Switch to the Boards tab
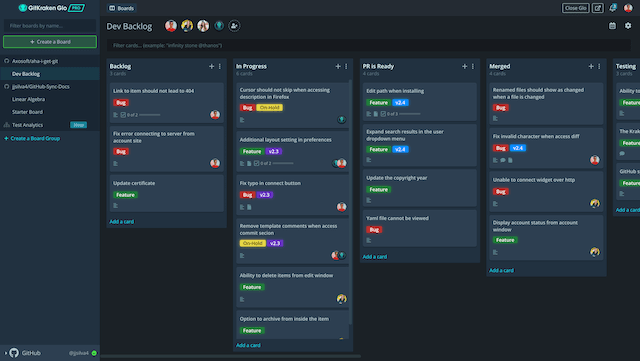640x361 pixels. [x=122, y=8]
